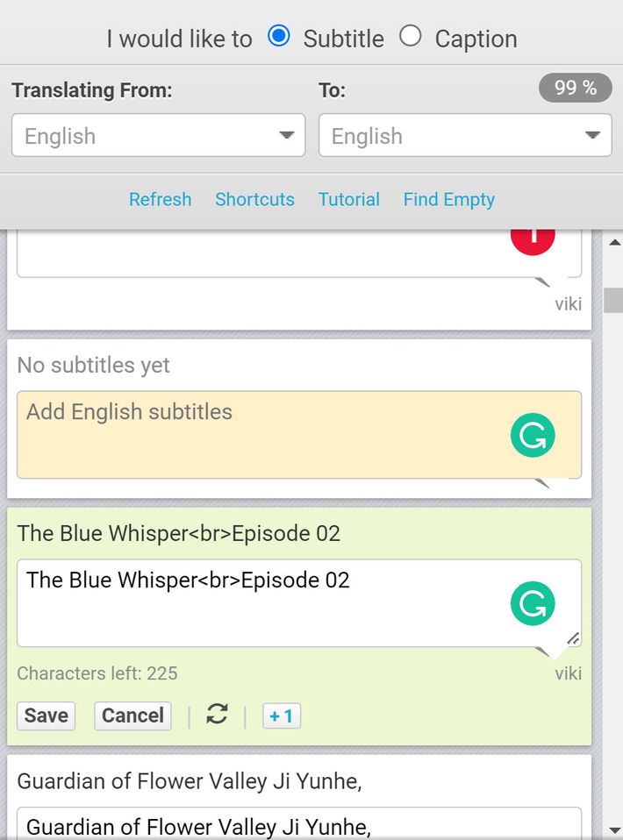Click the 99% translation progress badge

click(x=575, y=88)
